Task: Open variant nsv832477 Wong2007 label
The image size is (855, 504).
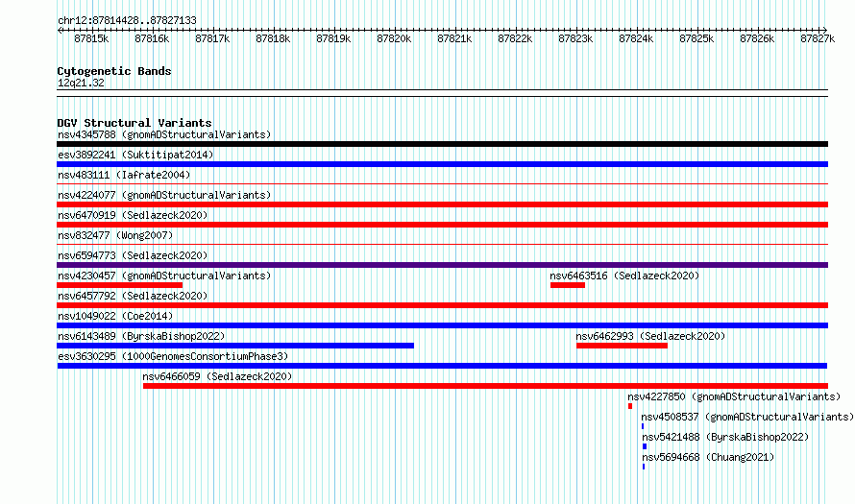Action: (x=115, y=235)
